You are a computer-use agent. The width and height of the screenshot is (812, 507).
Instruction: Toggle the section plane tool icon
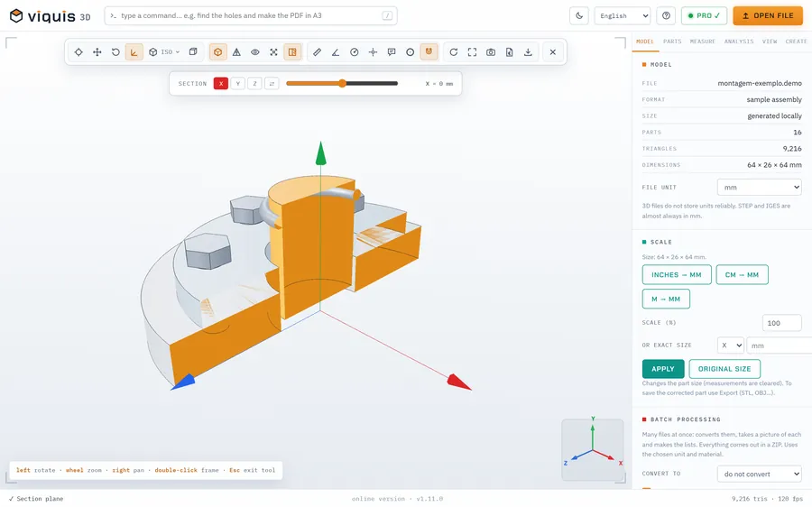[x=292, y=51]
